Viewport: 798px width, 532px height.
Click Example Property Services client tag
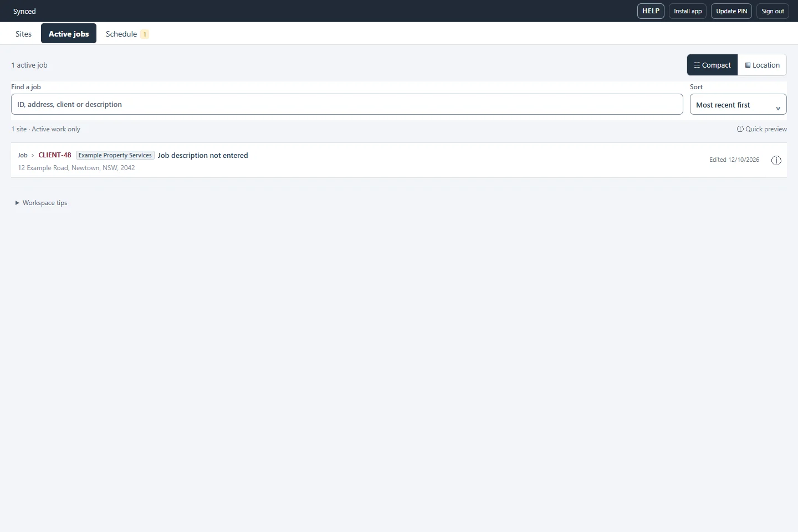click(115, 155)
